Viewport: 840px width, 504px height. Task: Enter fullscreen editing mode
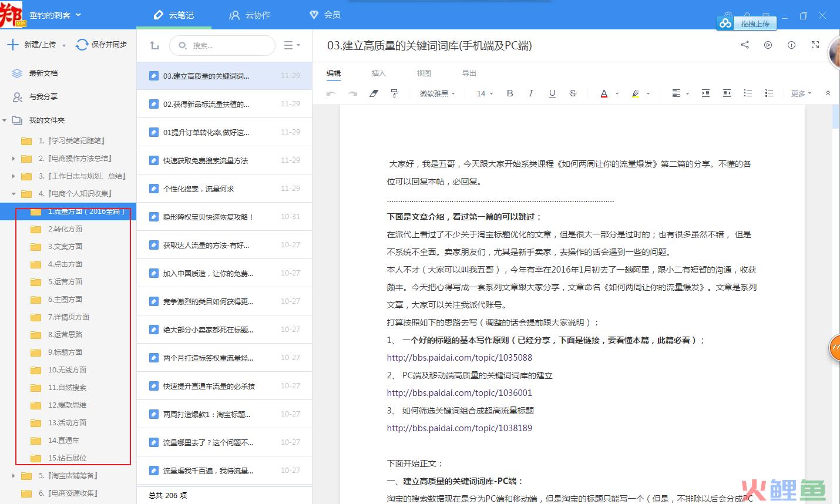point(815,45)
